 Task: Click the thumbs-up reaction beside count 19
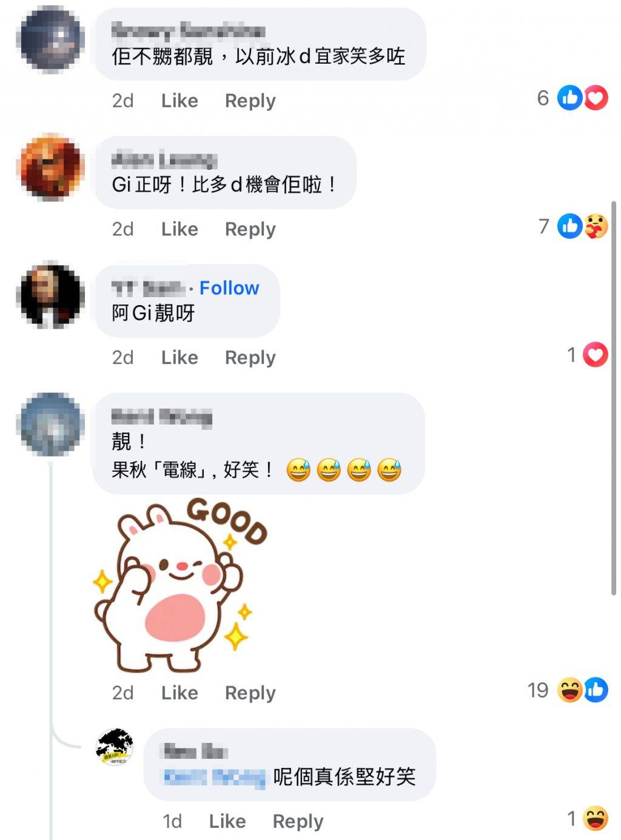596,690
